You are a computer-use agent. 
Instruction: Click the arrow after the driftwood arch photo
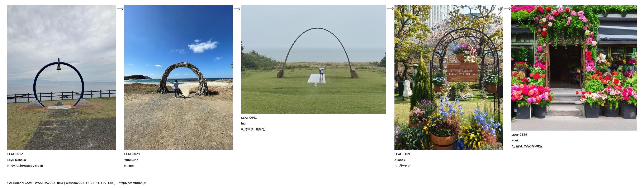pyautogui.click(x=237, y=9)
